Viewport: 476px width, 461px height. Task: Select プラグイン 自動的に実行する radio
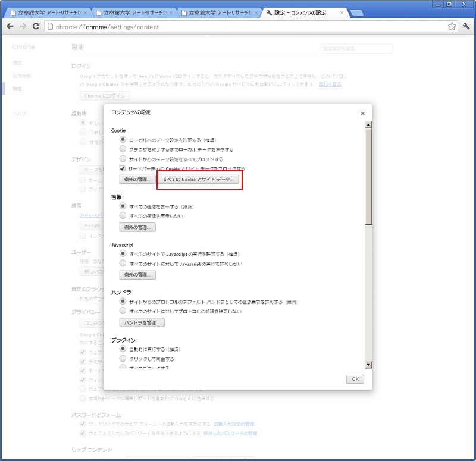click(x=123, y=349)
